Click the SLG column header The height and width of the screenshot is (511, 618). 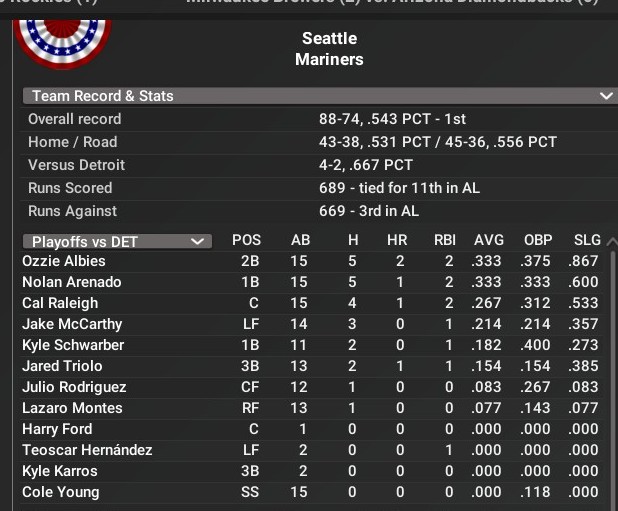pos(587,241)
